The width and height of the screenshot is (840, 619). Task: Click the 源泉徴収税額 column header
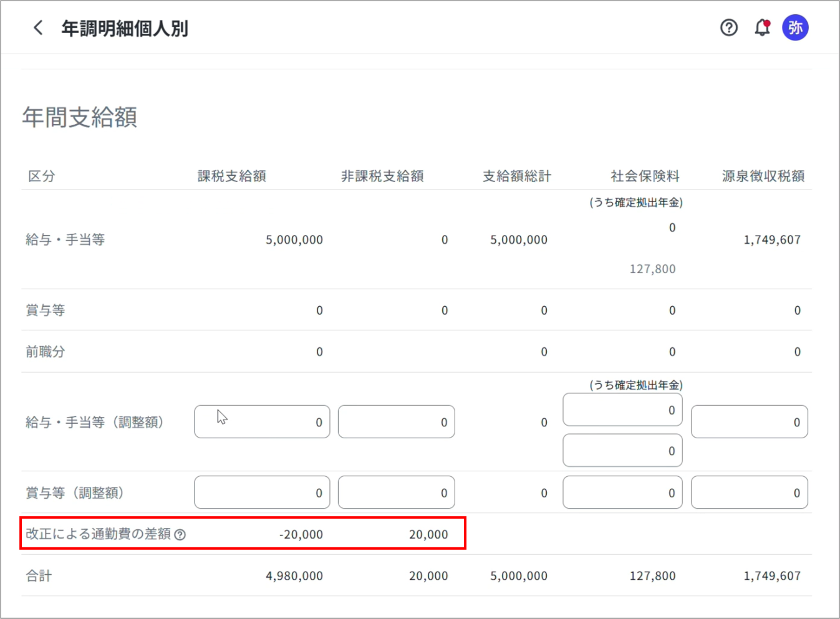pyautogui.click(x=763, y=176)
